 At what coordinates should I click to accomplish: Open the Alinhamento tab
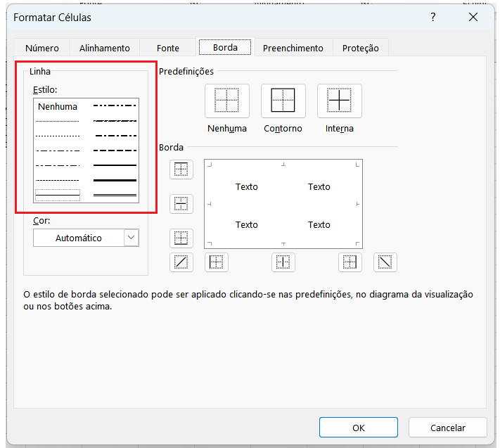coord(104,48)
